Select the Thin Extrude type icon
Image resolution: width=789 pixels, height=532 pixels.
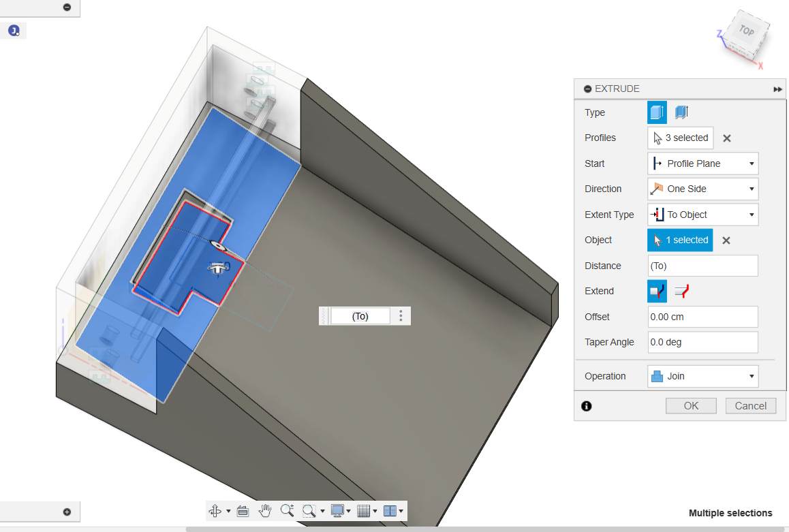pos(682,112)
